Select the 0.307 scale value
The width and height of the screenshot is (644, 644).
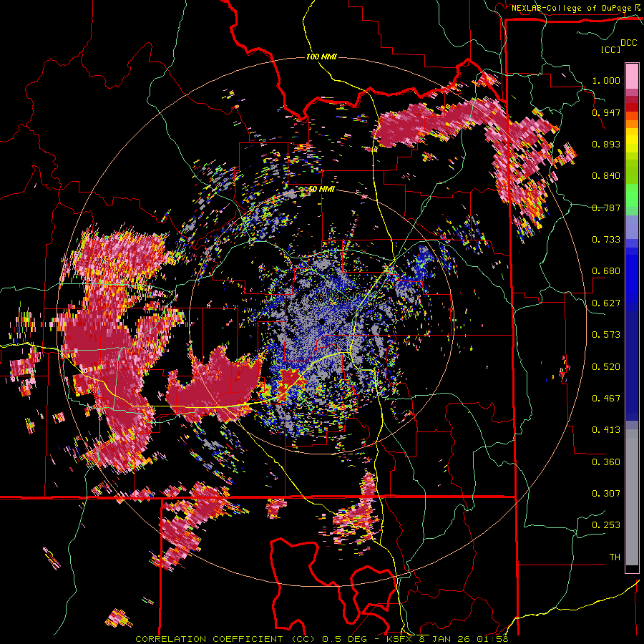(606, 494)
